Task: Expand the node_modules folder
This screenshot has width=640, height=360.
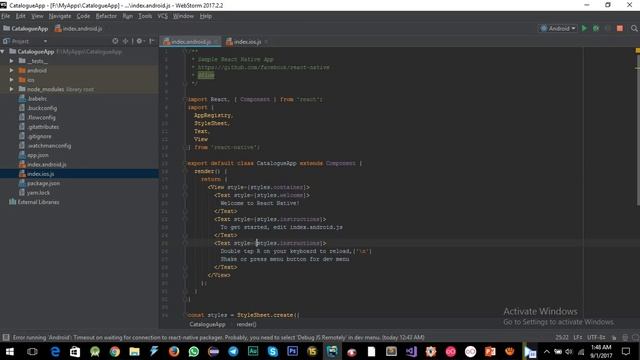Action: [11, 89]
